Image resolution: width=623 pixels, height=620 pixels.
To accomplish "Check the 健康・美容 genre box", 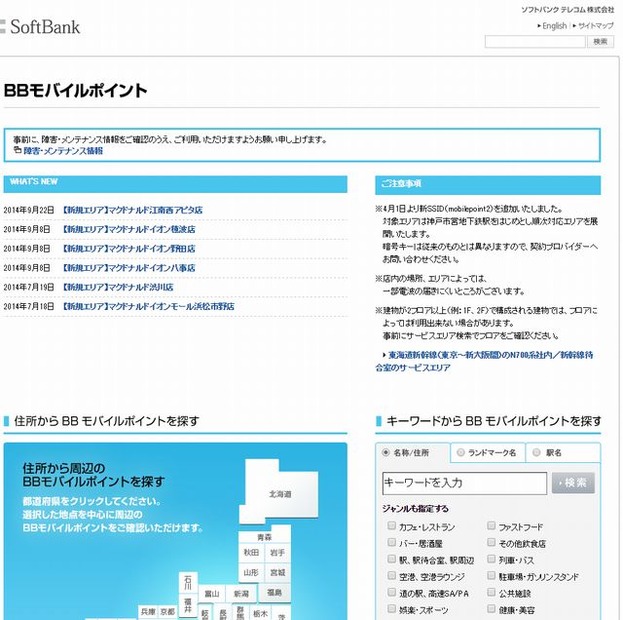I will coord(491,609).
